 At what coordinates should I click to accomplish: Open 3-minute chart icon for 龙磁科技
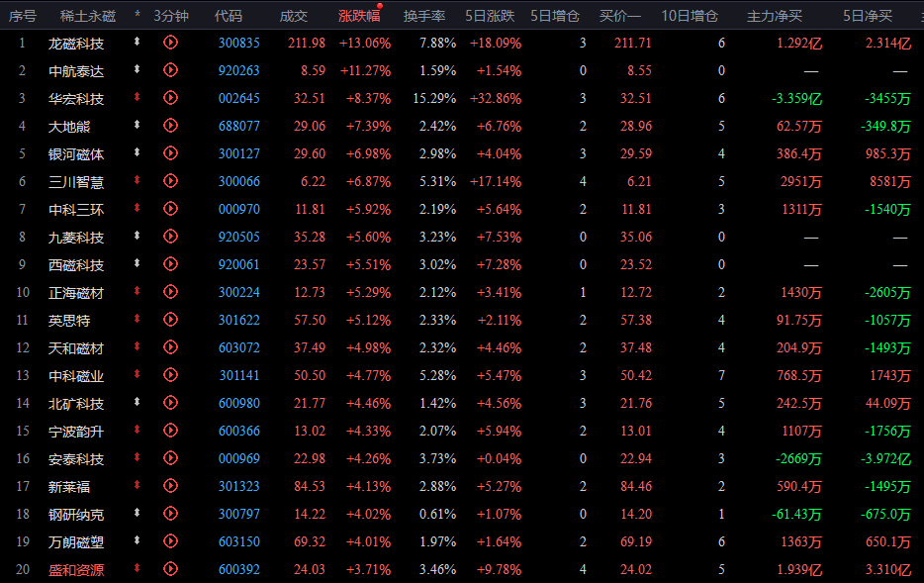[170, 43]
